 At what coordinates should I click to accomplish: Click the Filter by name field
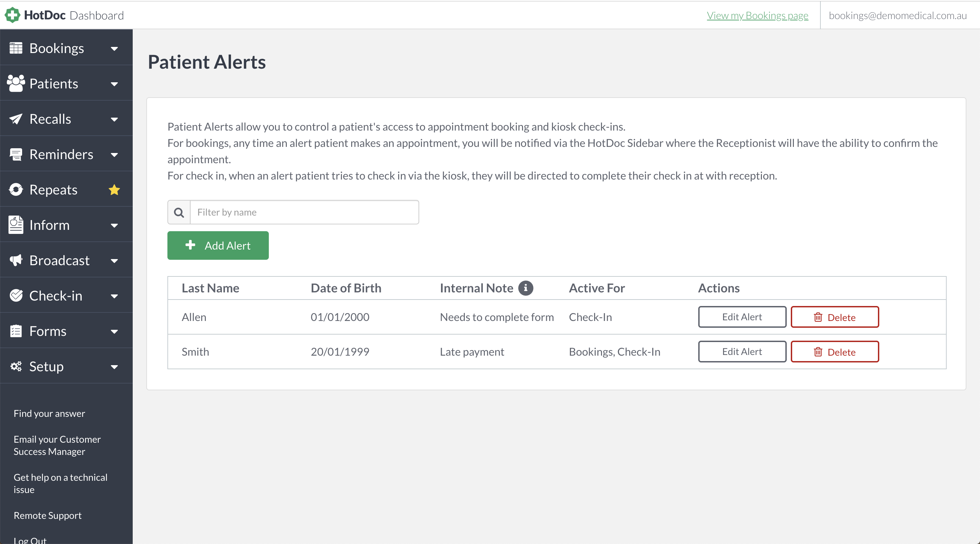click(304, 212)
